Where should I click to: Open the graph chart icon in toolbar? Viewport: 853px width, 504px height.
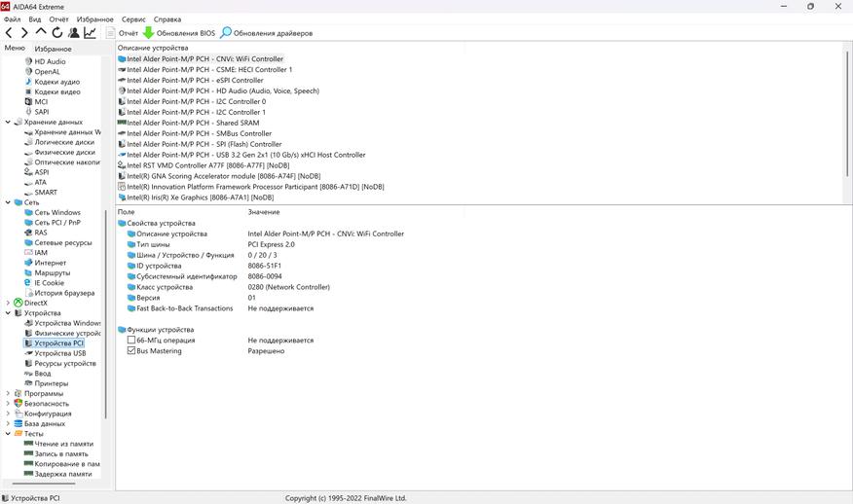91,33
